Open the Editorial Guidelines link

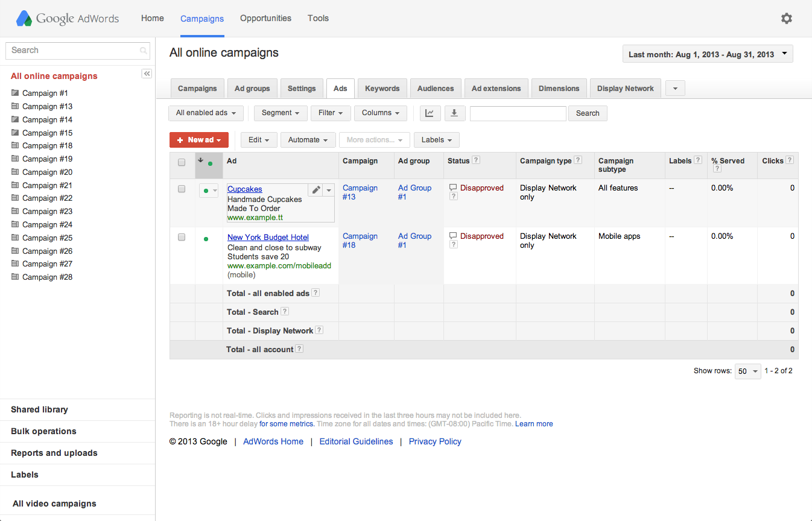tap(356, 441)
